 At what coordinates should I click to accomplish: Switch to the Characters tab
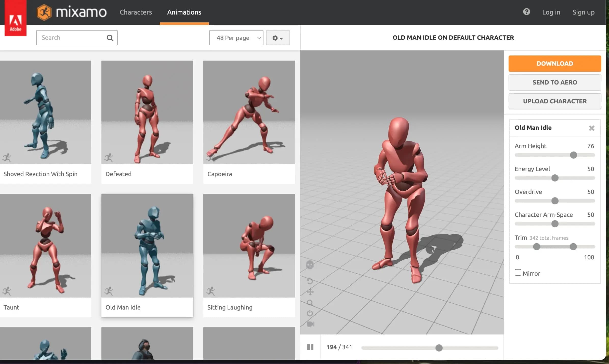(136, 12)
